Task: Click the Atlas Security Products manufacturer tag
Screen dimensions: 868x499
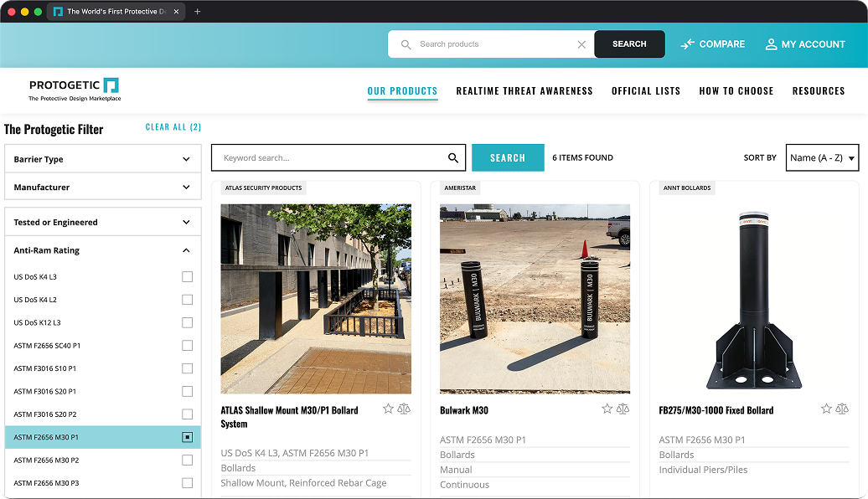Action: [x=263, y=188]
